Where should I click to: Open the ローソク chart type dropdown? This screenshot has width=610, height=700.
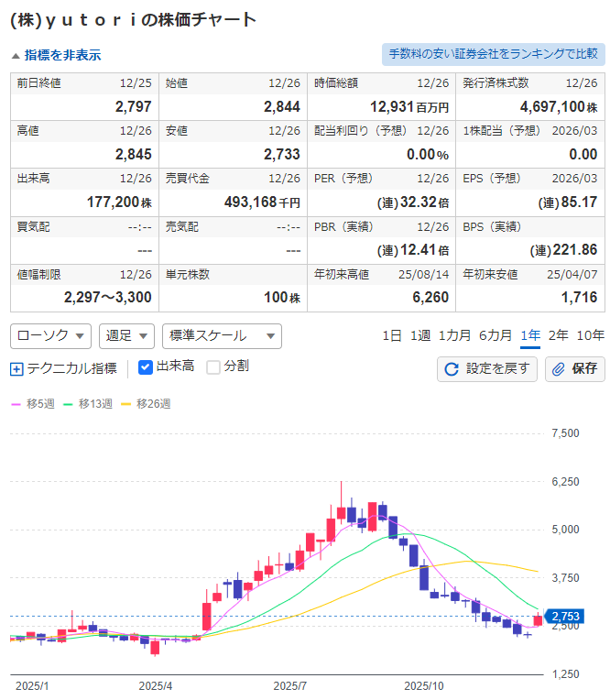coord(50,336)
